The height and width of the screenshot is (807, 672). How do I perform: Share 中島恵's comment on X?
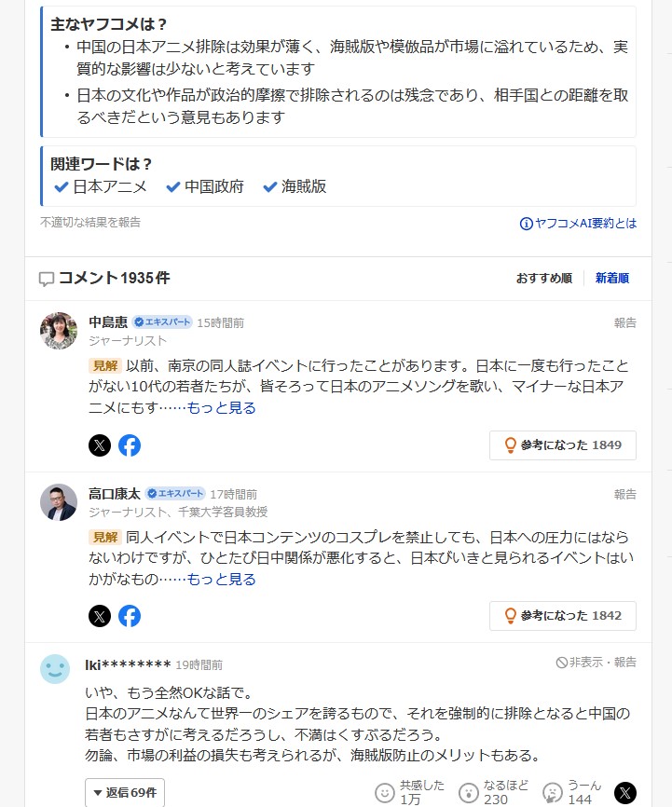click(100, 445)
